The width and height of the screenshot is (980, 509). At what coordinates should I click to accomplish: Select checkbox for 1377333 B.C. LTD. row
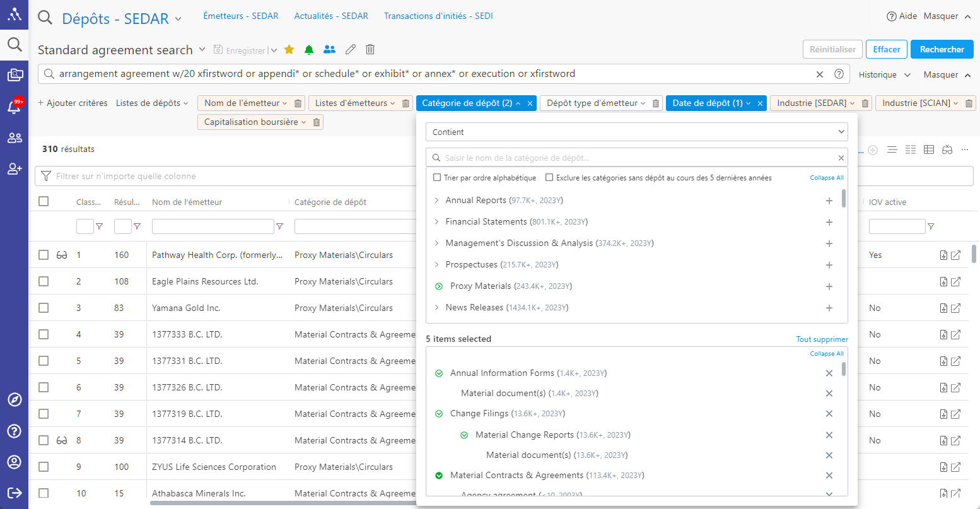point(44,334)
